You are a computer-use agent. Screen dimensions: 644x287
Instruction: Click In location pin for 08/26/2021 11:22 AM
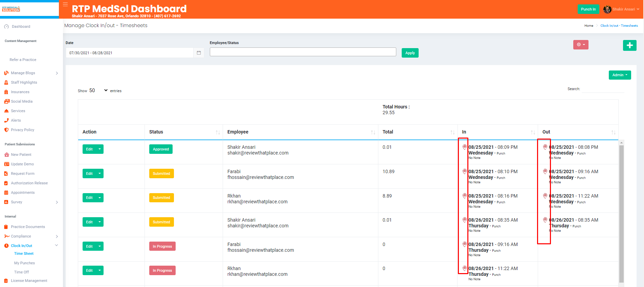click(x=465, y=268)
